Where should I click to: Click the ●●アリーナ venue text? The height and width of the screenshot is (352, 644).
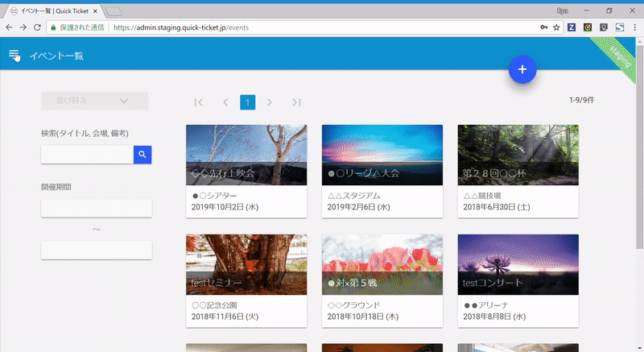[486, 305]
